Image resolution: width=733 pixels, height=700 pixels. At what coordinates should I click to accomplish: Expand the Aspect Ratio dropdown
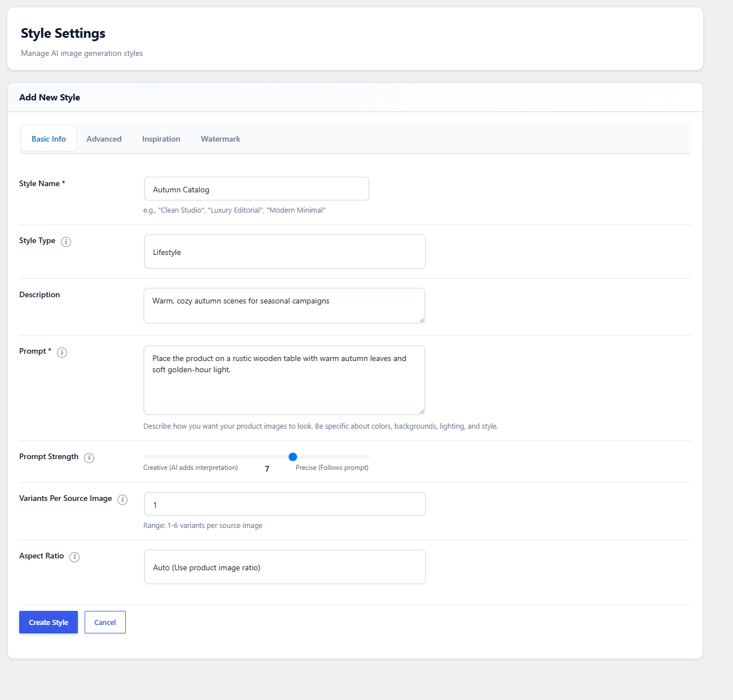pyautogui.click(x=285, y=567)
